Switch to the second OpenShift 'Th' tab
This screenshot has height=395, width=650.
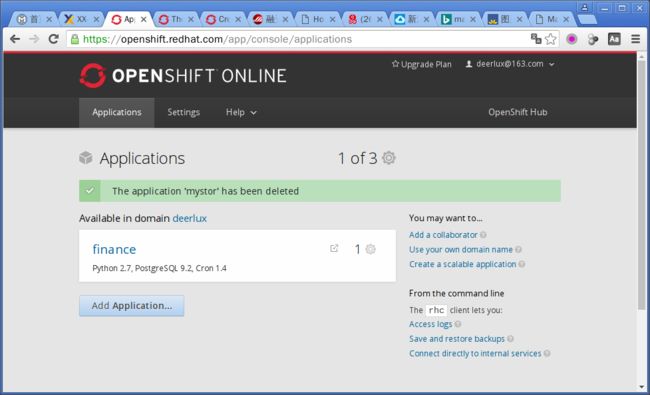176,19
